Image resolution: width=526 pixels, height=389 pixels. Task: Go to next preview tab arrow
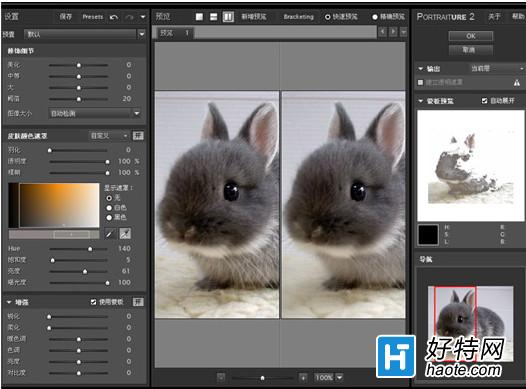point(393,32)
